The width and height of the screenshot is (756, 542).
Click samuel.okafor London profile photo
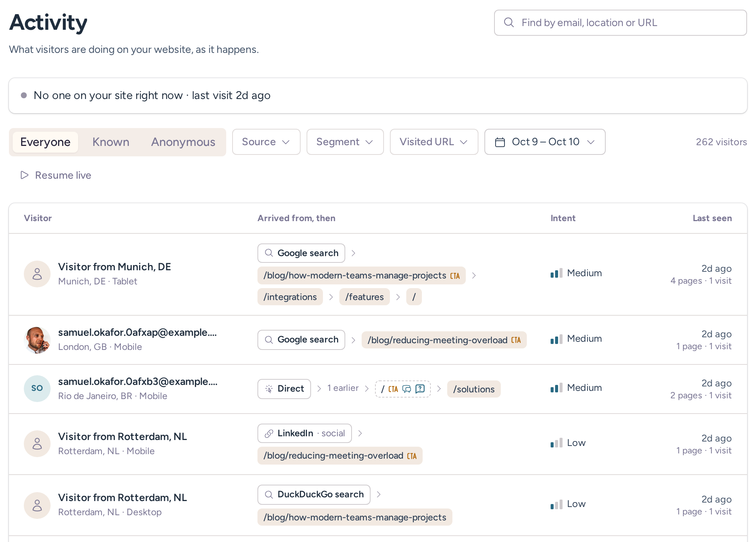(37, 339)
